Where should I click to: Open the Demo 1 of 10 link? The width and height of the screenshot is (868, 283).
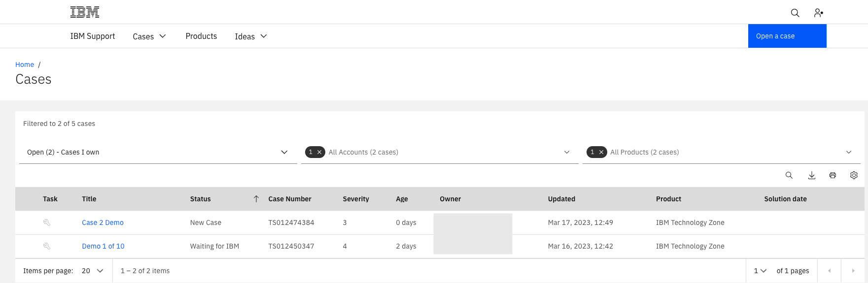pos(103,246)
